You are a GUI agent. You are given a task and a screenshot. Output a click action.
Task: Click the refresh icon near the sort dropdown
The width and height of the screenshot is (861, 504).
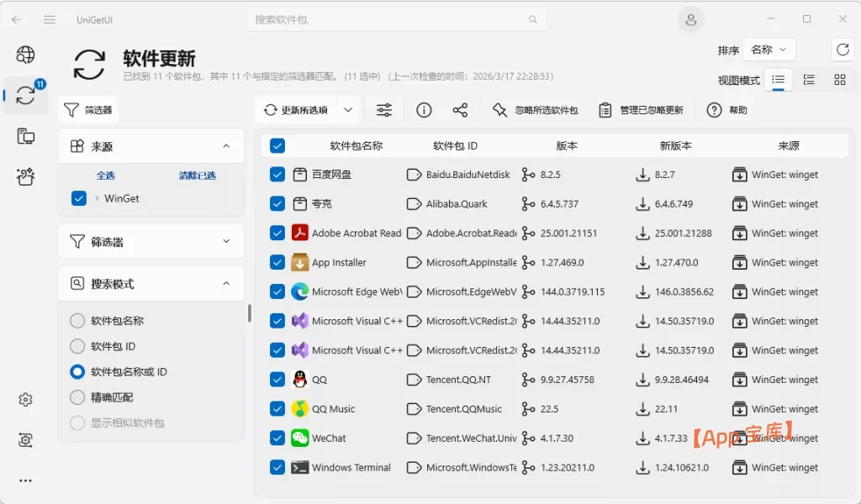tap(843, 50)
